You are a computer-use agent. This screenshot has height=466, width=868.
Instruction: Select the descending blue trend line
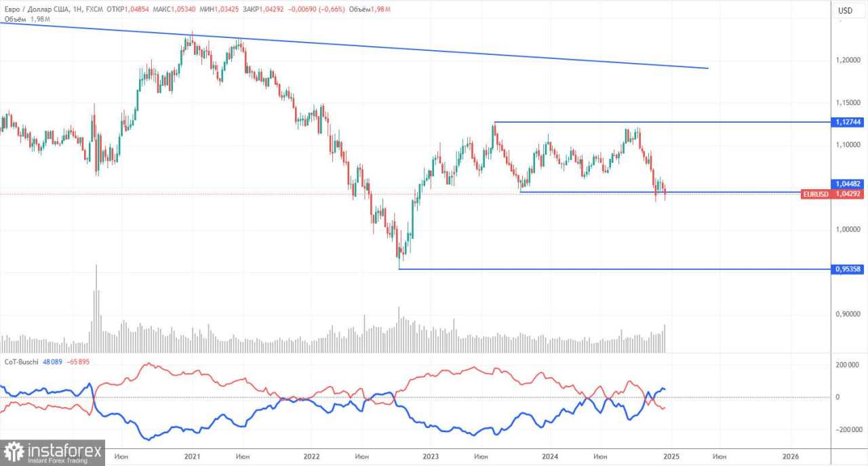pos(353,45)
